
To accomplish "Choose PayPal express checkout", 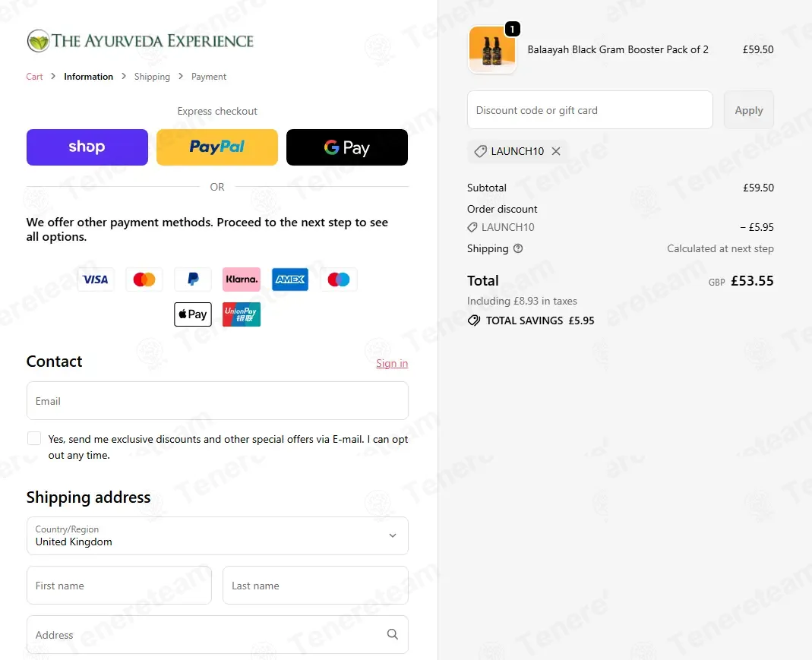I will pyautogui.click(x=217, y=147).
